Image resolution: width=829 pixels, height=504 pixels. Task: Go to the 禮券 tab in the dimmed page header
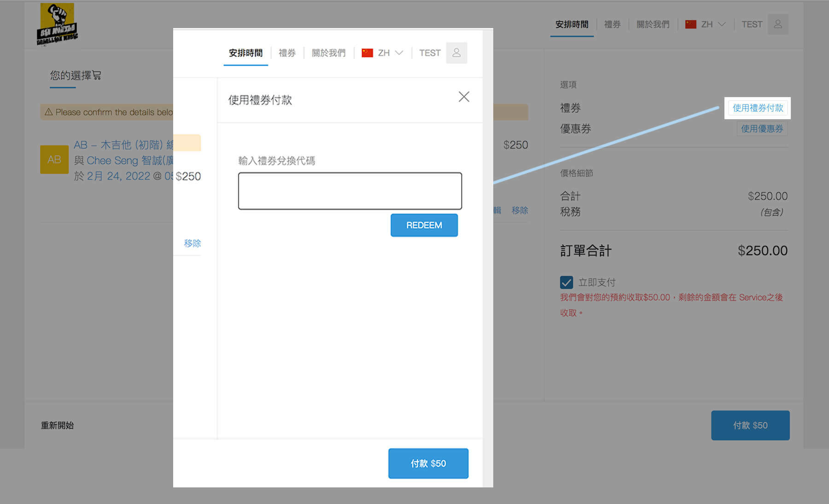(x=612, y=24)
